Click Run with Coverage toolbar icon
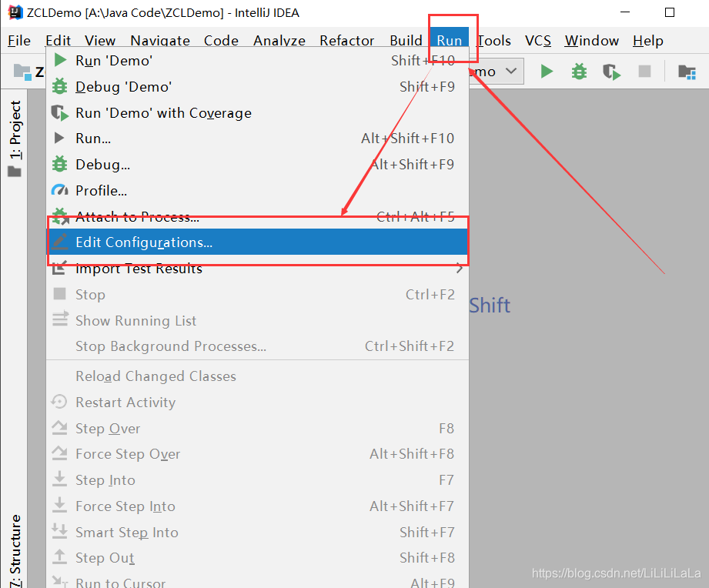The height and width of the screenshot is (588, 709). [611, 72]
